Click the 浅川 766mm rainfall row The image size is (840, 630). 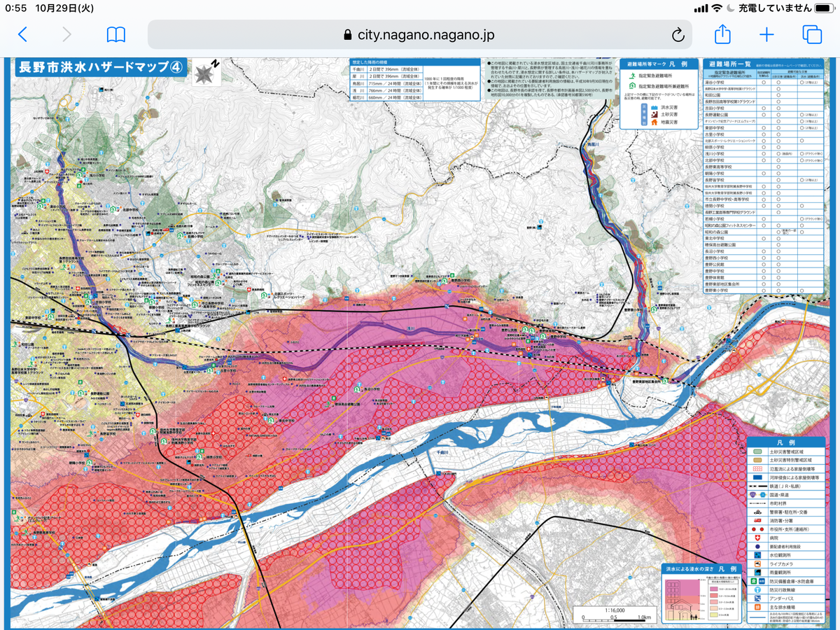pos(386,90)
